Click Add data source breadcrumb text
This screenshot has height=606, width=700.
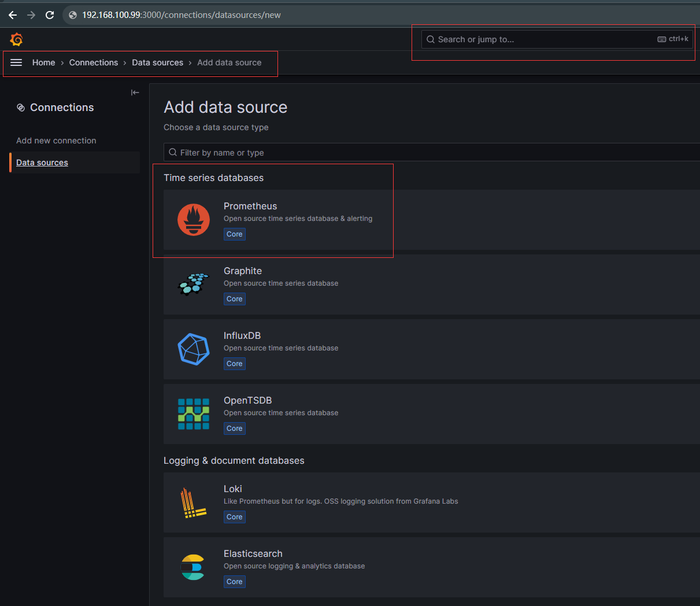coord(229,62)
